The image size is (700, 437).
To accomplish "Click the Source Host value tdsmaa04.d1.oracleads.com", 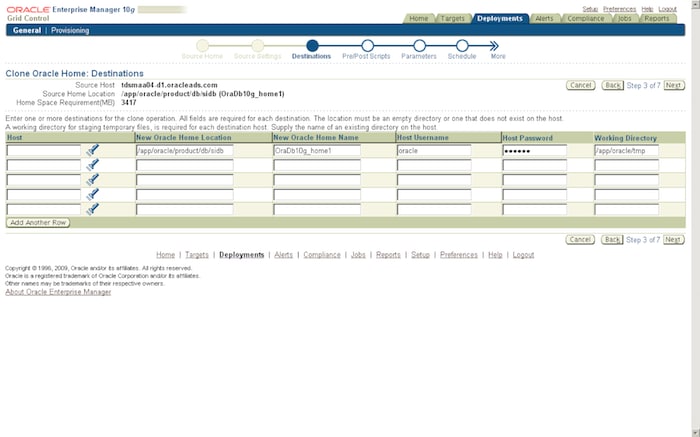I will point(169,85).
